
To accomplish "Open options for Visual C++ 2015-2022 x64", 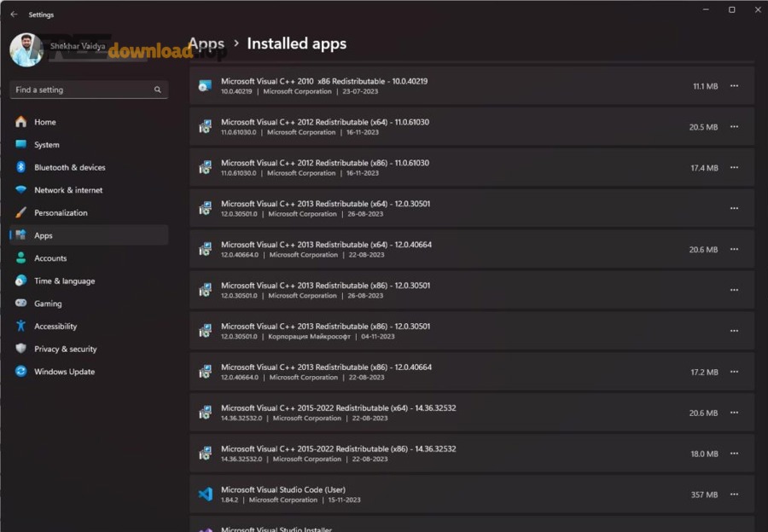I will 734,413.
